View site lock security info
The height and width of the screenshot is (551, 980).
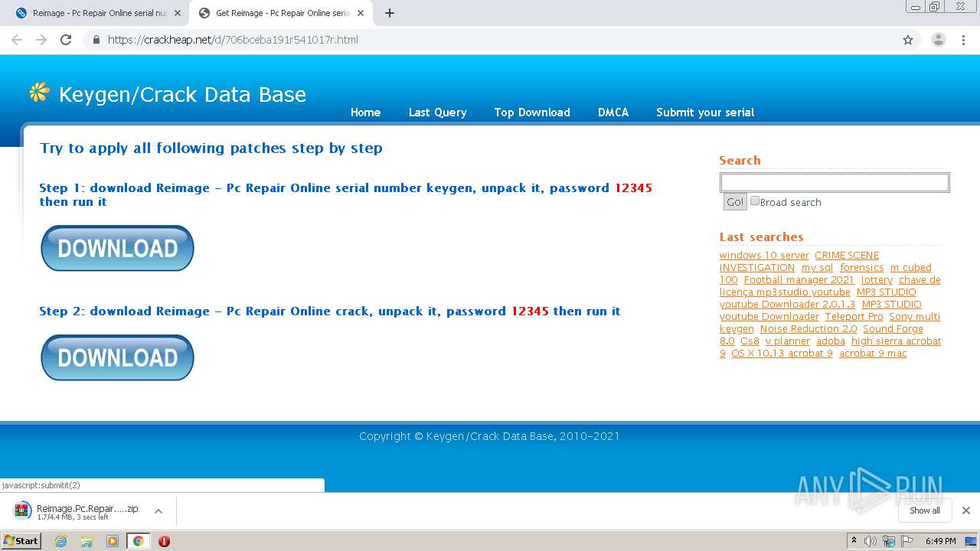(96, 40)
